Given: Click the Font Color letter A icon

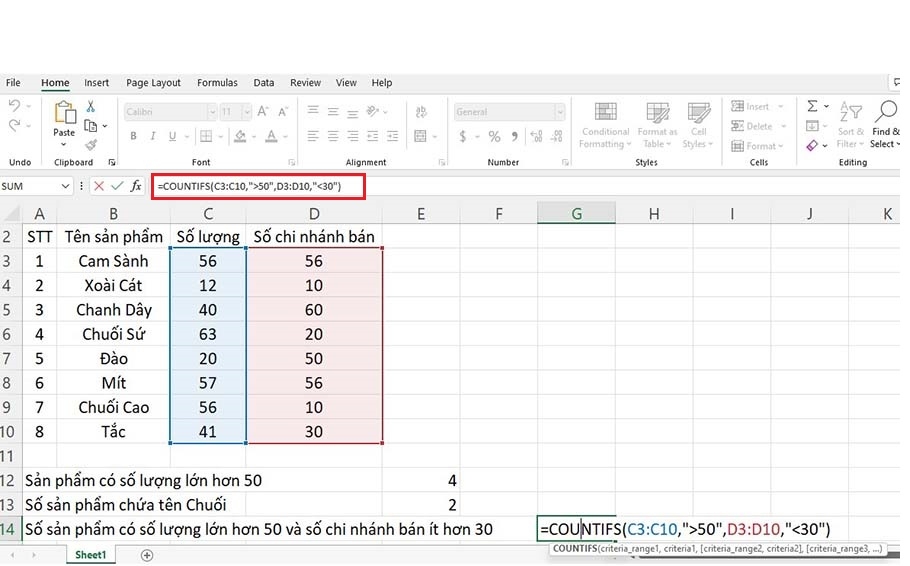Looking at the screenshot, I should point(271,136).
